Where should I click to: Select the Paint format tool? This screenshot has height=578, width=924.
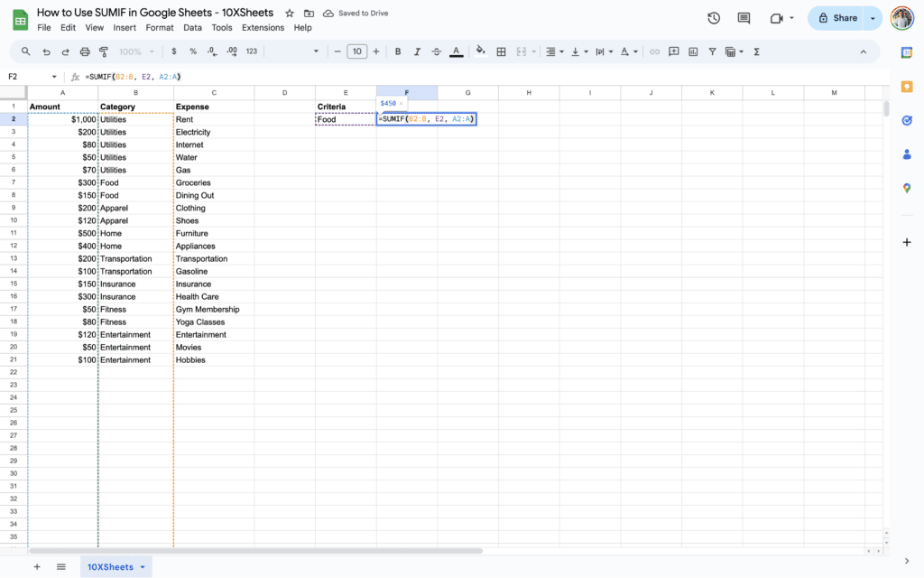104,51
